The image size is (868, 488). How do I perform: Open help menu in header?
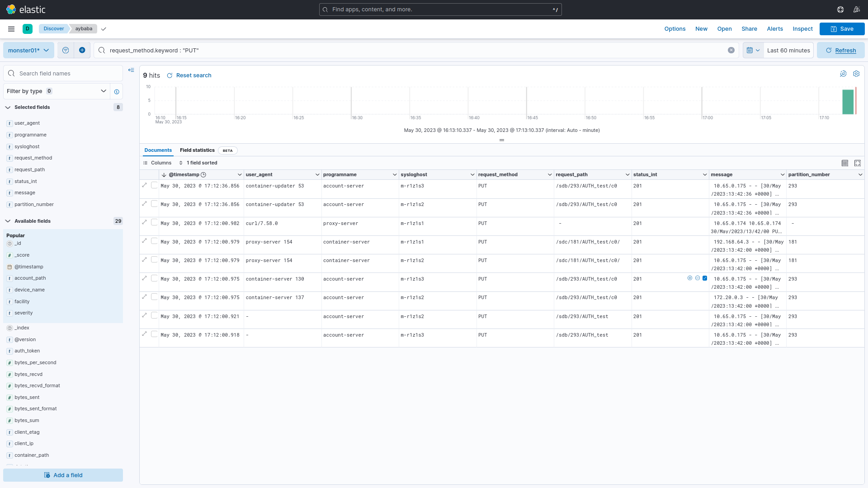840,9
